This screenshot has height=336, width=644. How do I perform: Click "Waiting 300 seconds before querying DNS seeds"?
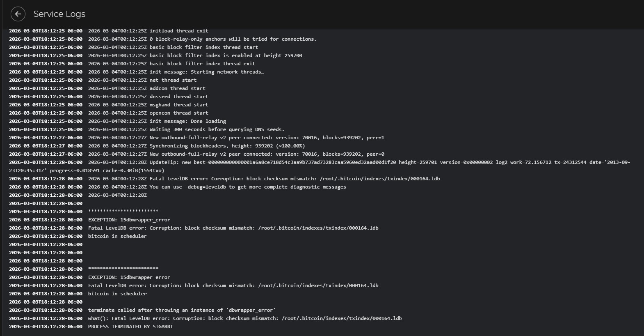click(217, 129)
